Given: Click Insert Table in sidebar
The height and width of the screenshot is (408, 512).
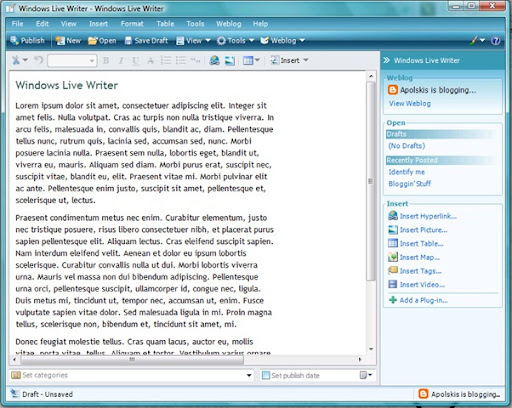Looking at the screenshot, I should click(416, 243).
